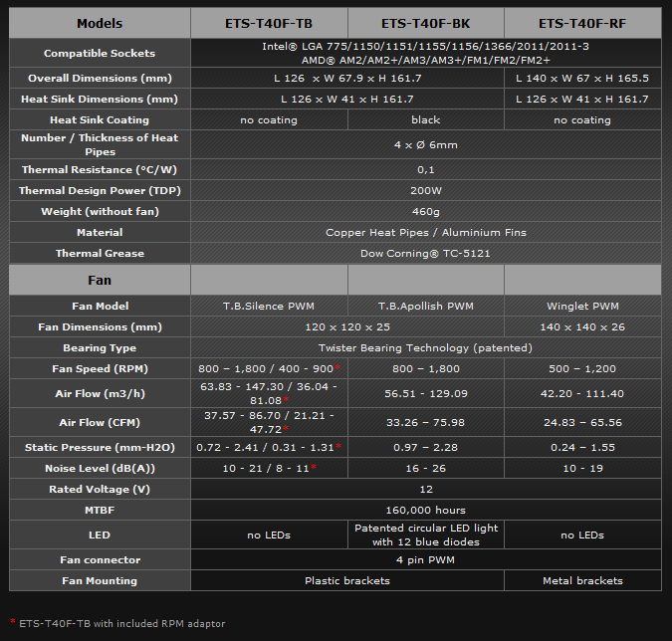Image resolution: width=672 pixels, height=641 pixels.
Task: Click the 'Dow Corning® TC-5121' value
Action: (x=425, y=253)
